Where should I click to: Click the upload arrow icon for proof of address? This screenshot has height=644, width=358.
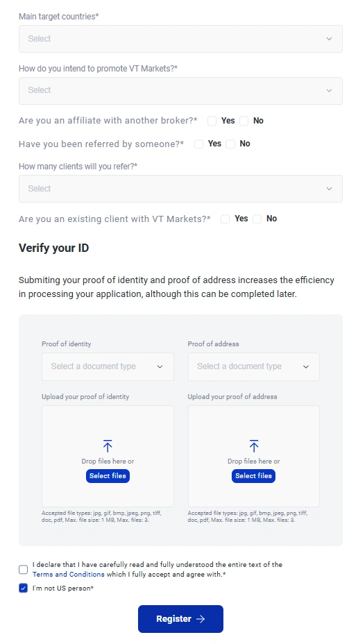pyautogui.click(x=254, y=446)
